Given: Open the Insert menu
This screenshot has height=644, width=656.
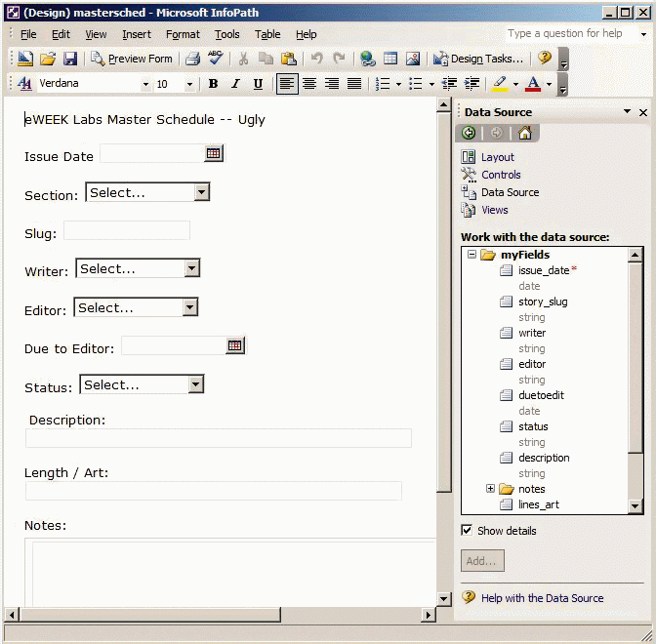Looking at the screenshot, I should (137, 34).
